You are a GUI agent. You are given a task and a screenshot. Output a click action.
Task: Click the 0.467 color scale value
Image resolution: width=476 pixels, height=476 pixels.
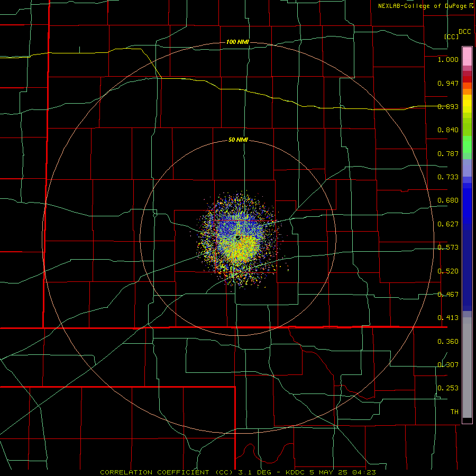coord(448,295)
